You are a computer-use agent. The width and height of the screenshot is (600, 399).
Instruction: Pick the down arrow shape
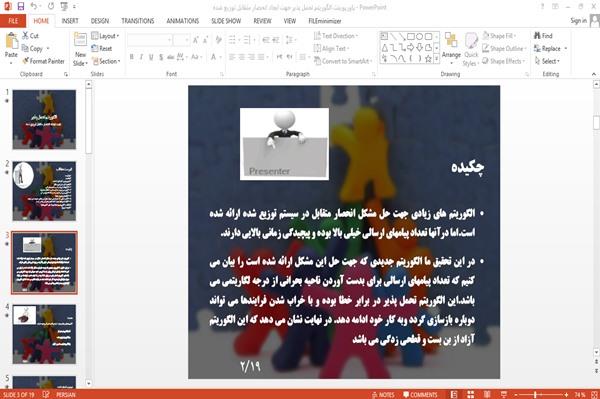(x=419, y=48)
